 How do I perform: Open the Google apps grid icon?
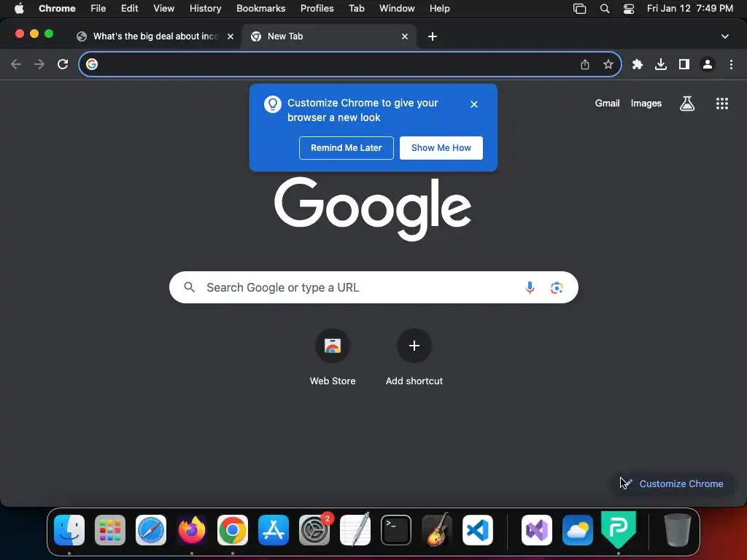click(722, 104)
